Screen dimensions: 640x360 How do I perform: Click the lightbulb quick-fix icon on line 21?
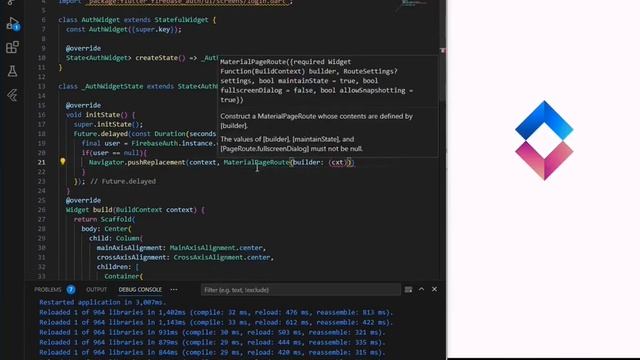coord(63,162)
